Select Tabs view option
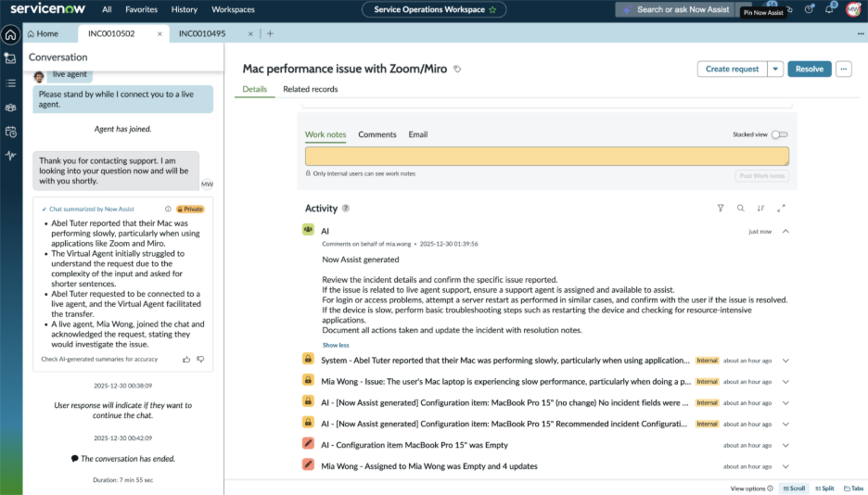 point(853,489)
